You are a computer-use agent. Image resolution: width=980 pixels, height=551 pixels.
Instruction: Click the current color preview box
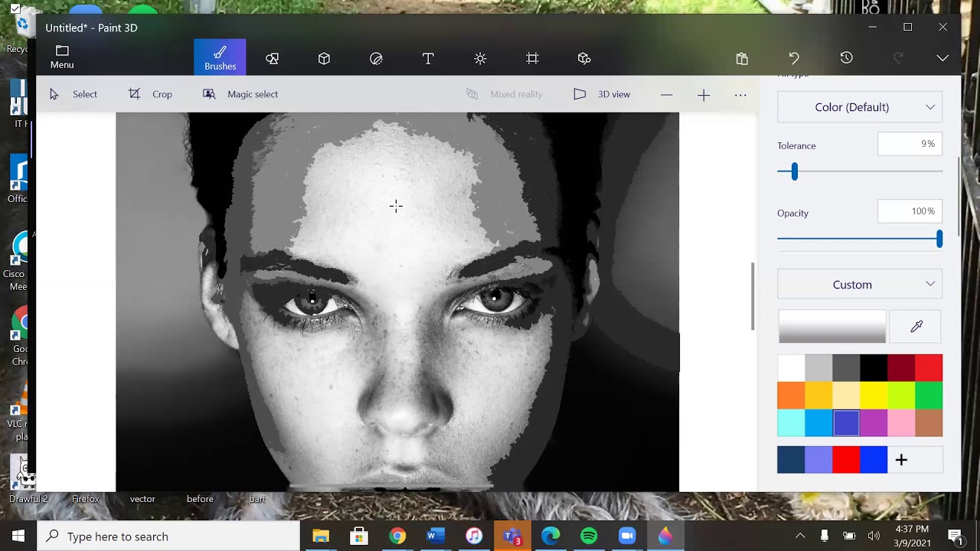click(832, 327)
